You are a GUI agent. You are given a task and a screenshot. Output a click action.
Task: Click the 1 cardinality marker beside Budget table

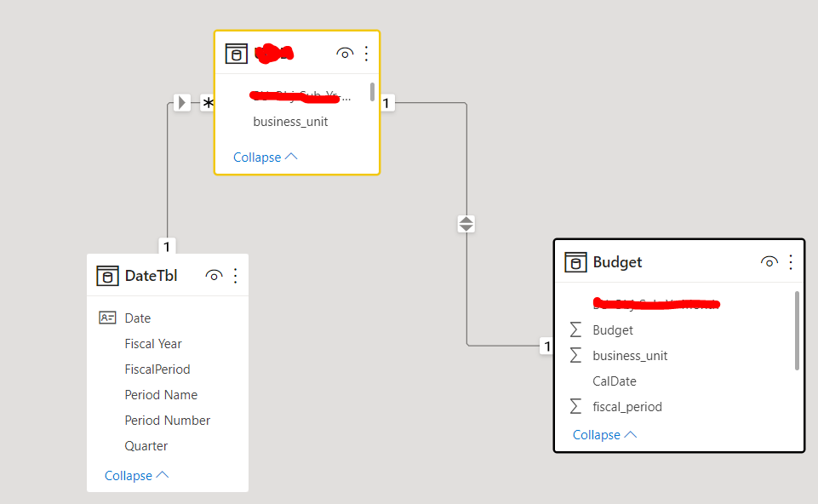point(546,346)
